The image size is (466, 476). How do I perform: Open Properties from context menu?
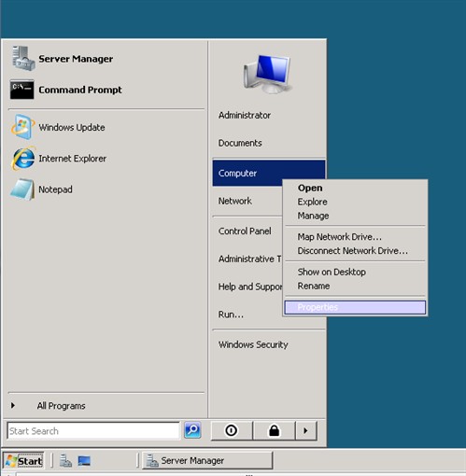pos(355,307)
